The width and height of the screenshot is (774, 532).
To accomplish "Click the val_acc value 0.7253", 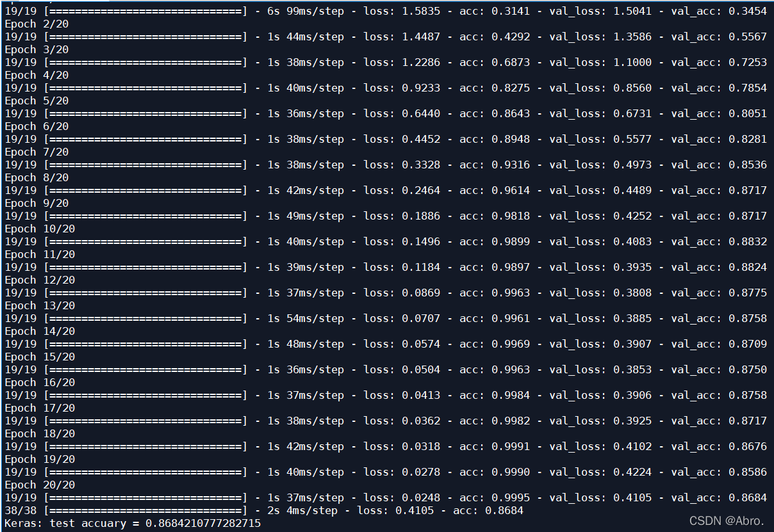I will tap(748, 62).
